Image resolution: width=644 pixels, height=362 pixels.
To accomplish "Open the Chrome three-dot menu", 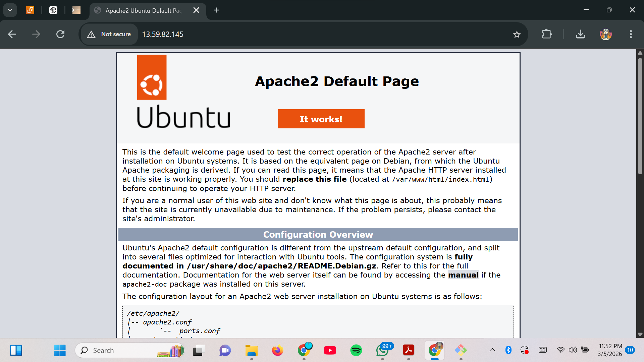I will (x=631, y=34).
